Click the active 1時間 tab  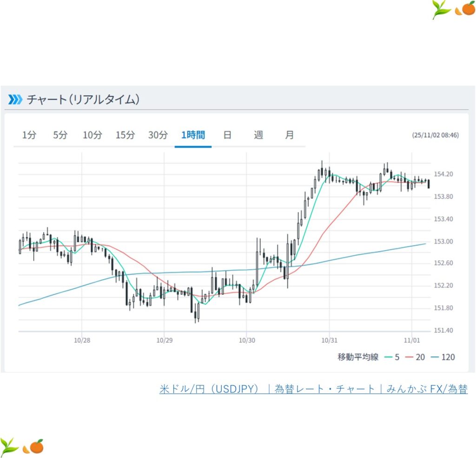click(193, 135)
